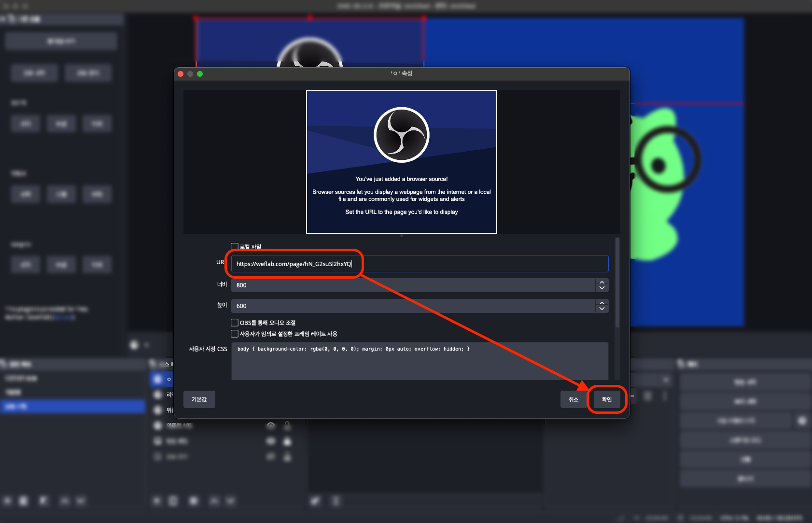Click the 너비 width field showing 800

tap(413, 285)
